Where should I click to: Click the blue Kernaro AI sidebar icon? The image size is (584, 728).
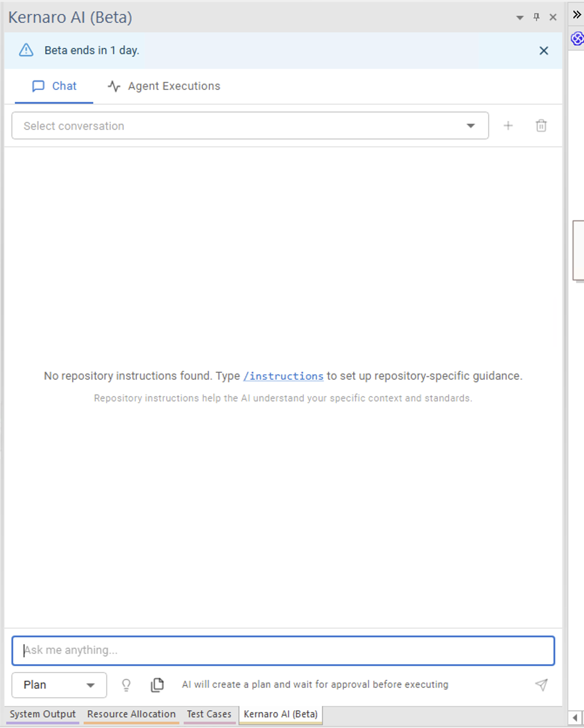pyautogui.click(x=577, y=39)
